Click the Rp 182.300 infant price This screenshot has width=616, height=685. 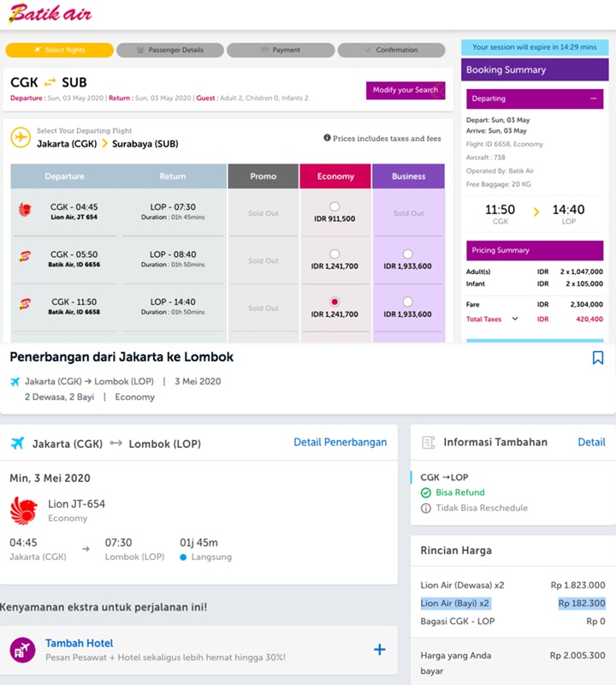[x=582, y=604]
